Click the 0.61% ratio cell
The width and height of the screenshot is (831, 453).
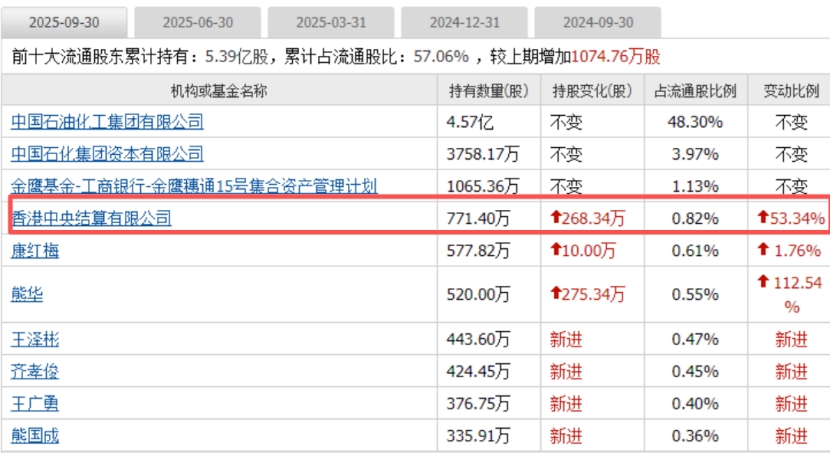[695, 251]
